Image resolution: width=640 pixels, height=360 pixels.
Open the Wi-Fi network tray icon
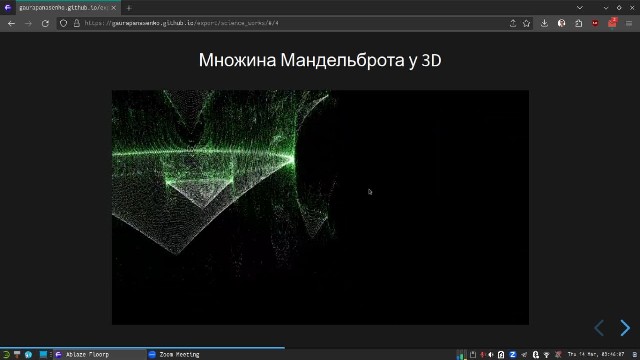click(547, 355)
